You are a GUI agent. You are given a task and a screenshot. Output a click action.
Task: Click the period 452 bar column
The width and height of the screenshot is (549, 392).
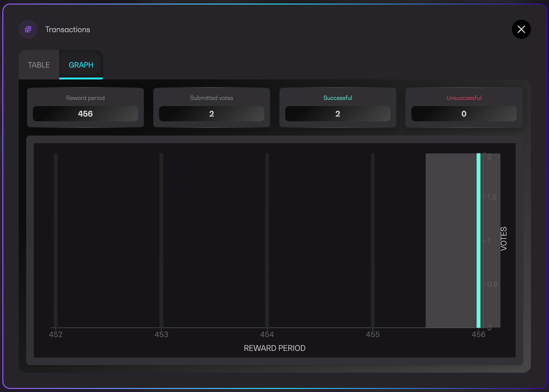click(55, 240)
